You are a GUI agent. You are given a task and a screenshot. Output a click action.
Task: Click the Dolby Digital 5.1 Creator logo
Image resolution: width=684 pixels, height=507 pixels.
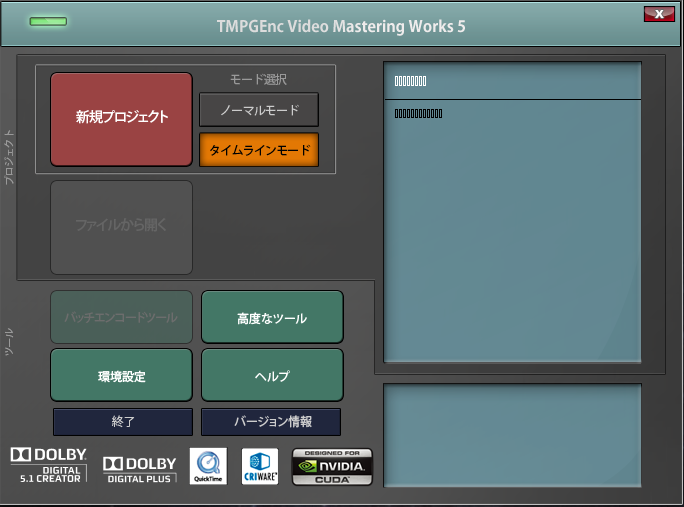(49, 465)
